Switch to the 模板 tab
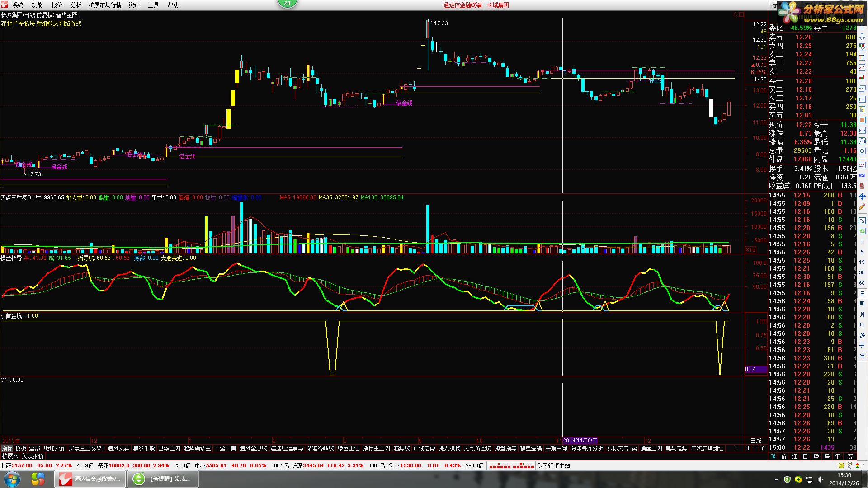The image size is (868, 488). pyautogui.click(x=21, y=448)
